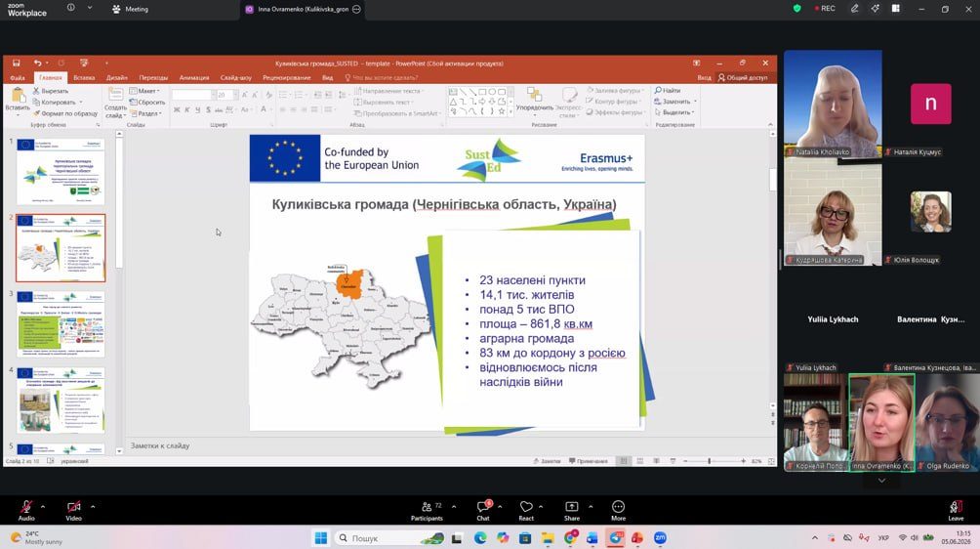Open the Заменить dropdown arrow

pyautogui.click(x=695, y=102)
